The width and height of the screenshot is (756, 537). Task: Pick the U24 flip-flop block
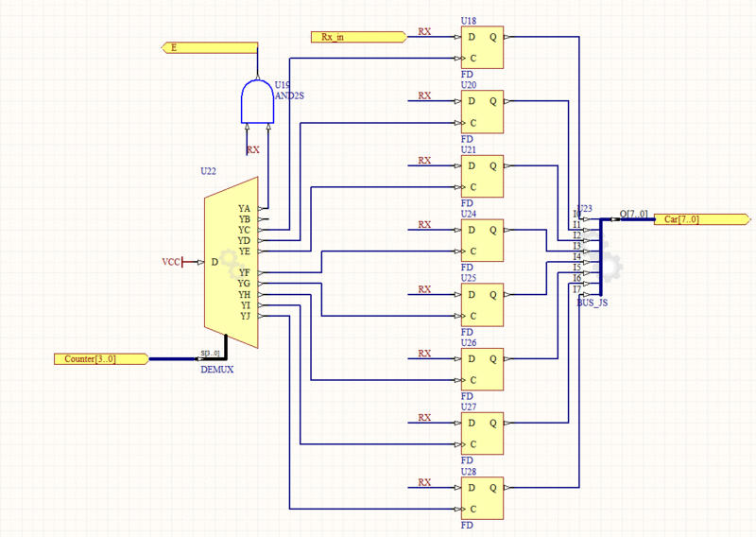[481, 240]
